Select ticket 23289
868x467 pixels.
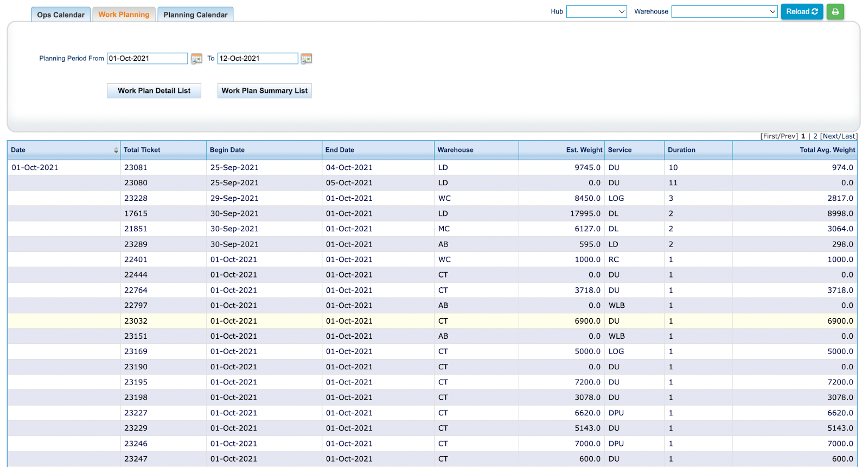136,244
